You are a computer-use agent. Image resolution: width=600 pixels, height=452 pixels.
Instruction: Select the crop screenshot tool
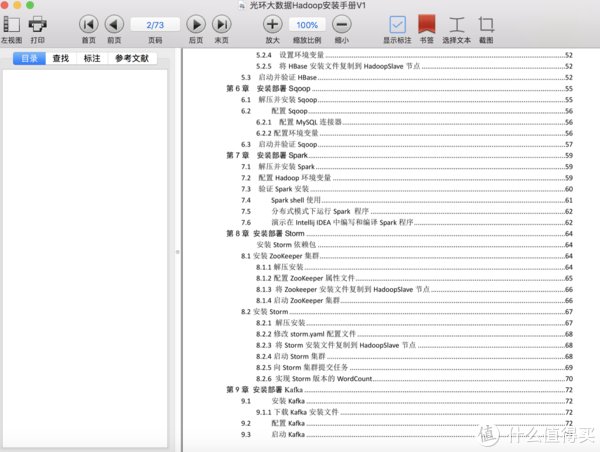click(486, 24)
